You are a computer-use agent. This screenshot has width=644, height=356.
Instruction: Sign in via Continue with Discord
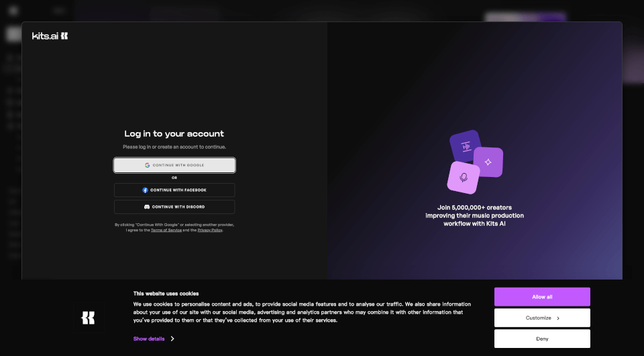(x=174, y=207)
